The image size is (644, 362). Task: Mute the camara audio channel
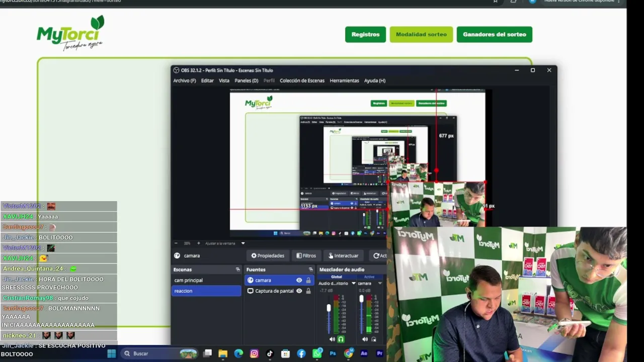(x=365, y=339)
